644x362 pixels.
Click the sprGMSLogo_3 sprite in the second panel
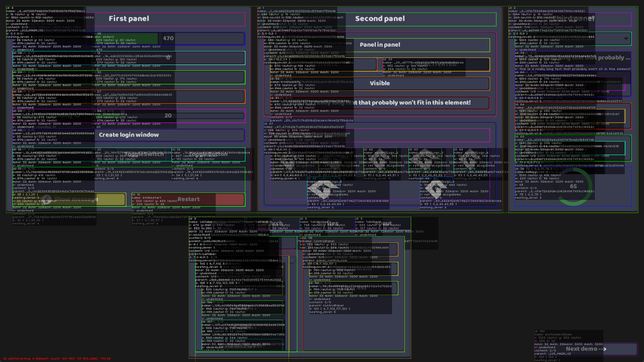point(425,159)
